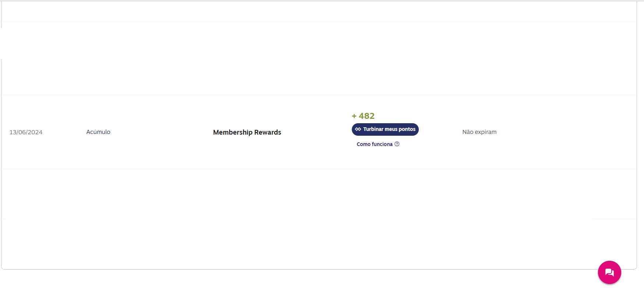Image resolution: width=644 pixels, height=288 pixels.
Task: Open the Como funciona link
Action: click(374, 144)
